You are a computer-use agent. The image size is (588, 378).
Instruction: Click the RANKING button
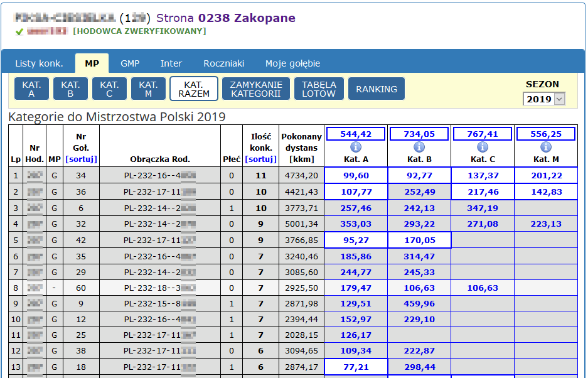coord(377,89)
